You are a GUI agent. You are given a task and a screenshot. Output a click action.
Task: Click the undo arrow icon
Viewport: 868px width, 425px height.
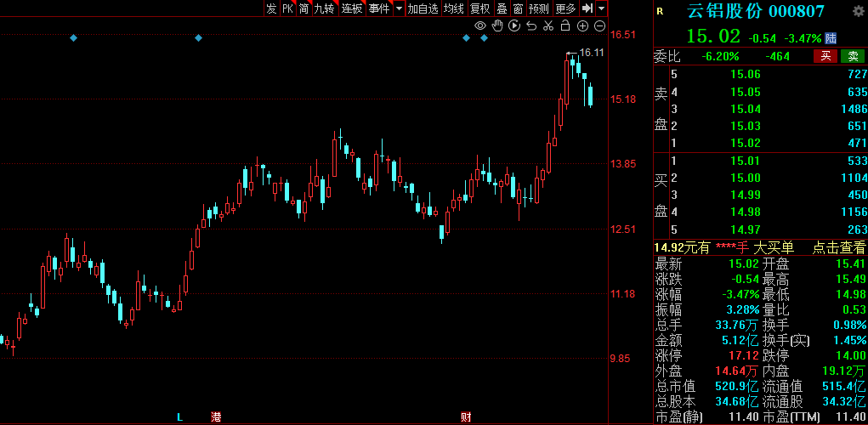pyautogui.click(x=531, y=25)
